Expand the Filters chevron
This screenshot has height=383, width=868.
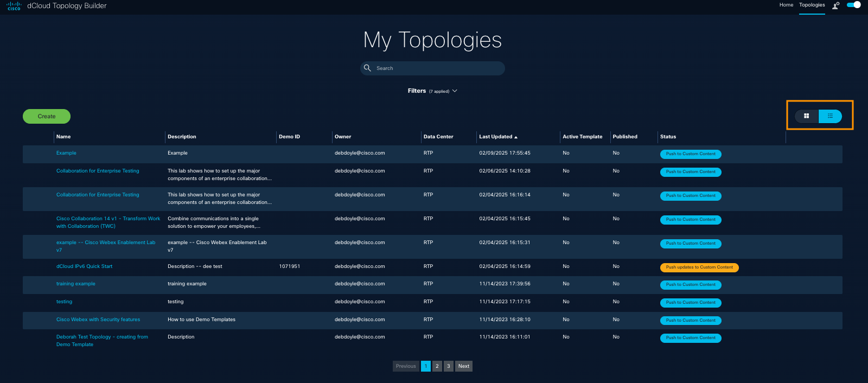coord(455,91)
